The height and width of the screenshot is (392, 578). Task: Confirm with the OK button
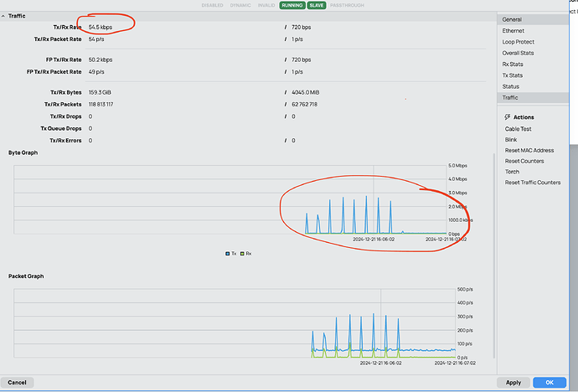[550, 383]
